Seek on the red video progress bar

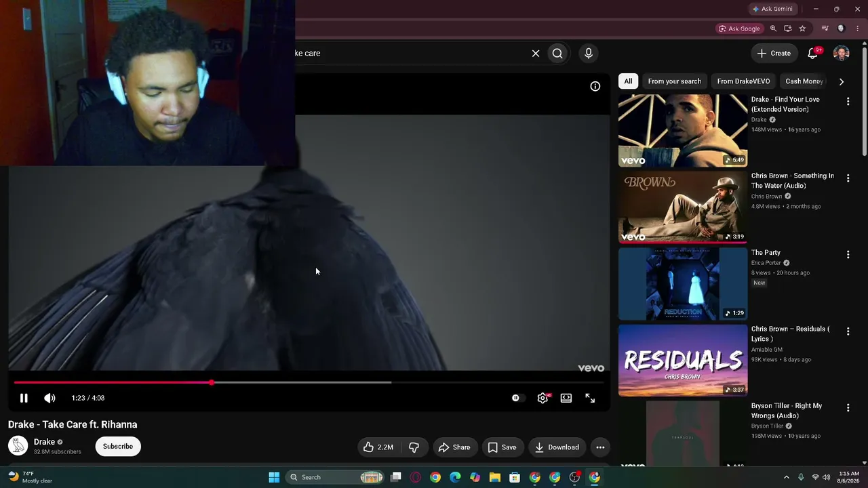309,382
